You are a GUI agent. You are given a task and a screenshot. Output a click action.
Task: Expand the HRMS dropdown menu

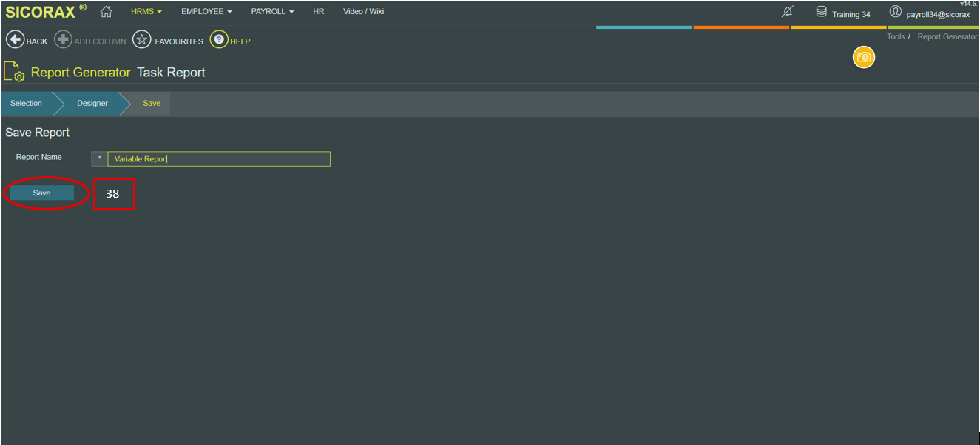pos(146,12)
